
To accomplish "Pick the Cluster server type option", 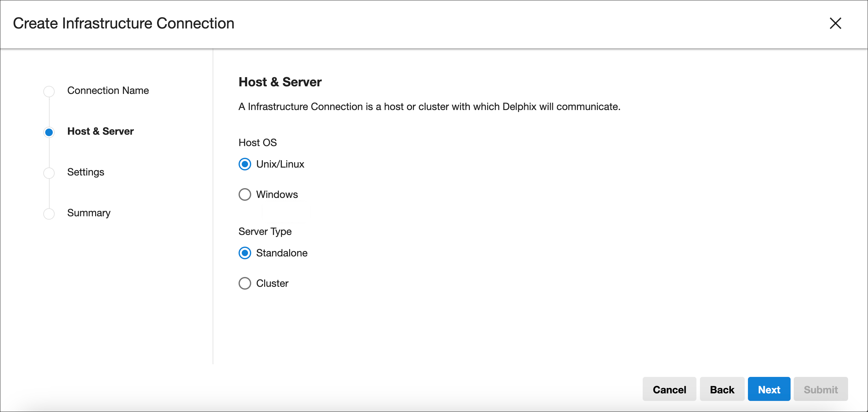I will click(x=245, y=283).
